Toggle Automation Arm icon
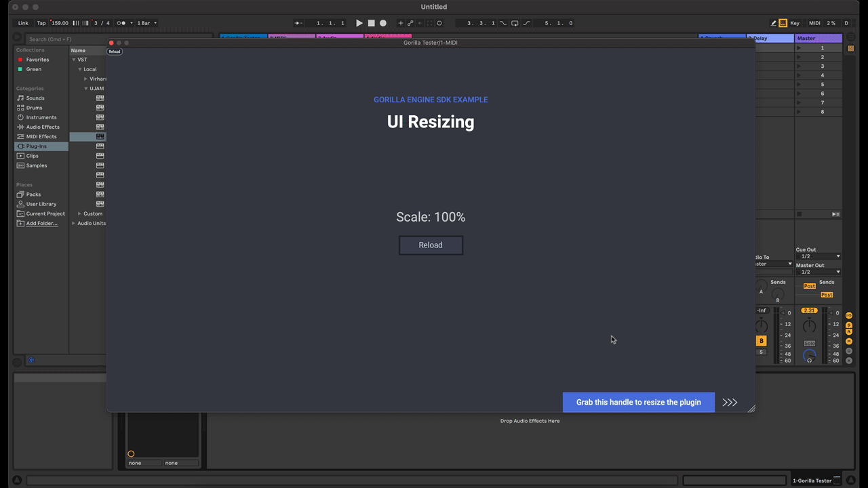Image resolution: width=868 pixels, height=488 pixels. tap(410, 23)
